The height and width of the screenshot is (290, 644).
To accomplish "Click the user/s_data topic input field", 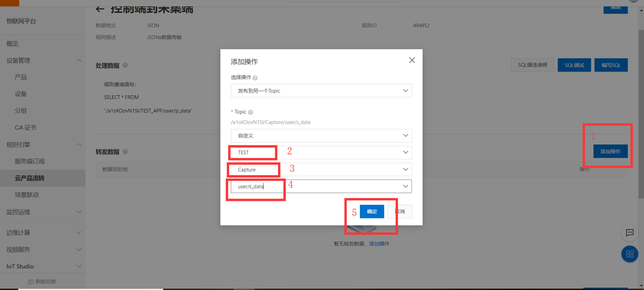I will pyautogui.click(x=257, y=186).
